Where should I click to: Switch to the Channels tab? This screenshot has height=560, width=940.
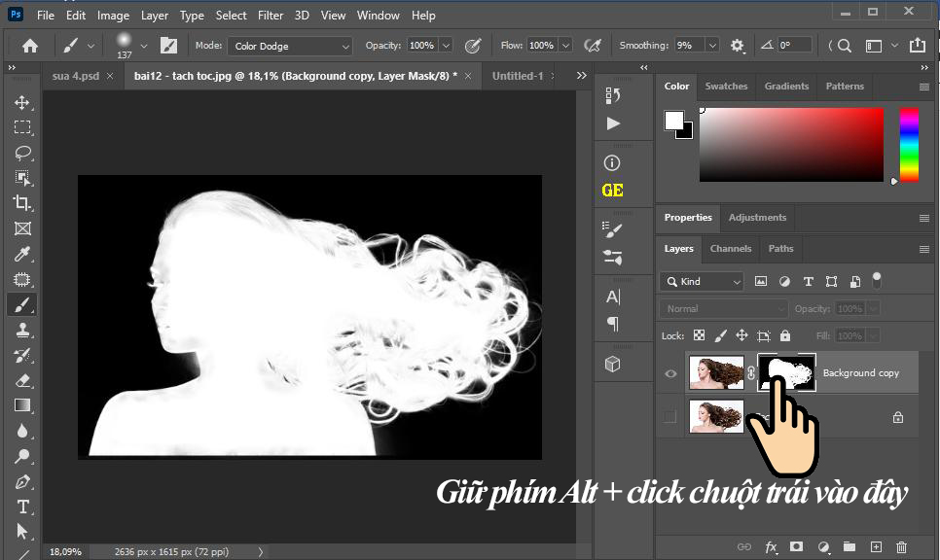tap(730, 249)
